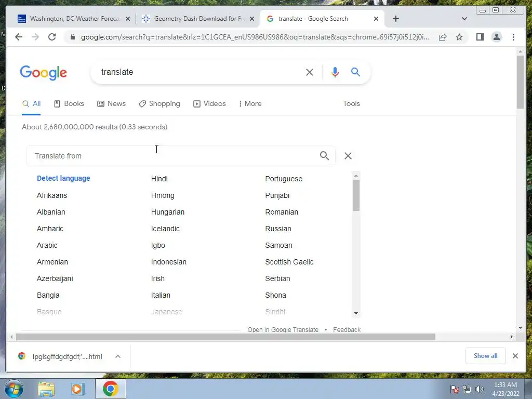Choose Russian language
This screenshot has width=532, height=399.
pos(278,229)
